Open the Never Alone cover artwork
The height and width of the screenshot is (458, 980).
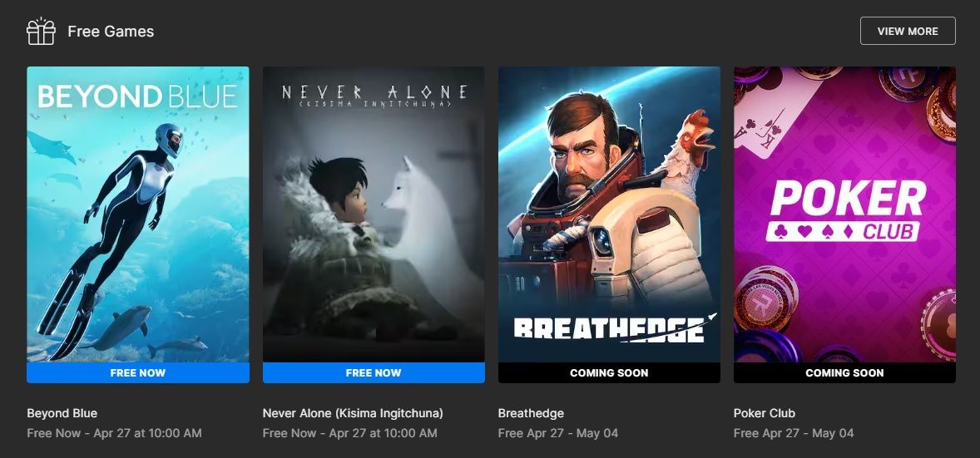374,214
